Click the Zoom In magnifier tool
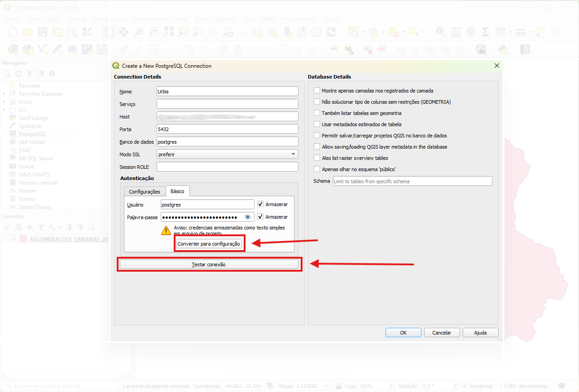 click(x=139, y=32)
